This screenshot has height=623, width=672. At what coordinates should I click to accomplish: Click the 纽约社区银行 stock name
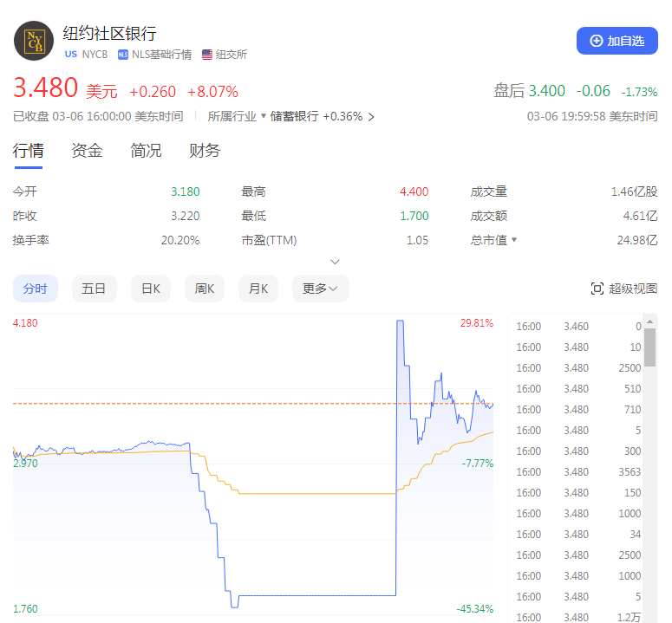[110, 34]
